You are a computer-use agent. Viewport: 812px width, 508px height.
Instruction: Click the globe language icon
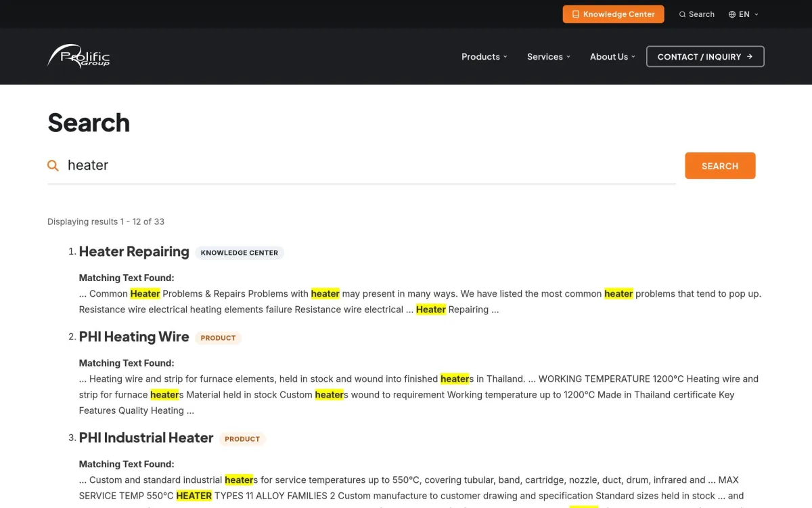pos(732,14)
